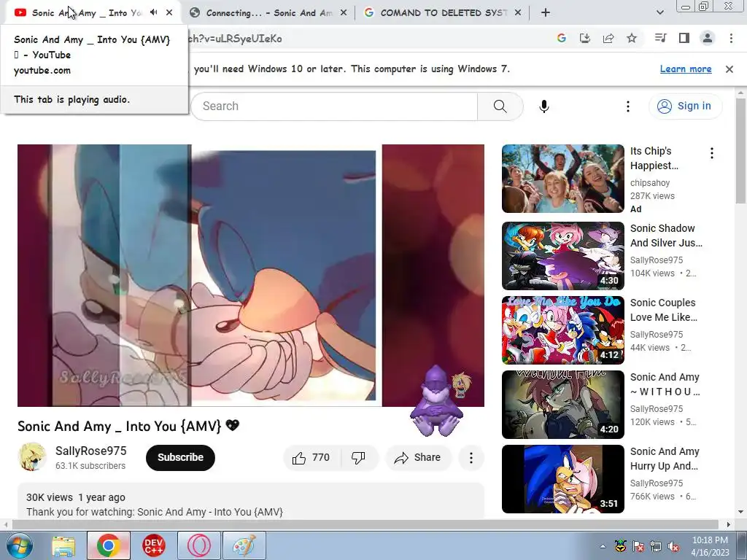Image resolution: width=747 pixels, height=560 pixels.
Task: Click the taskbar clock showing 10:18 PM
Action: [710, 546]
